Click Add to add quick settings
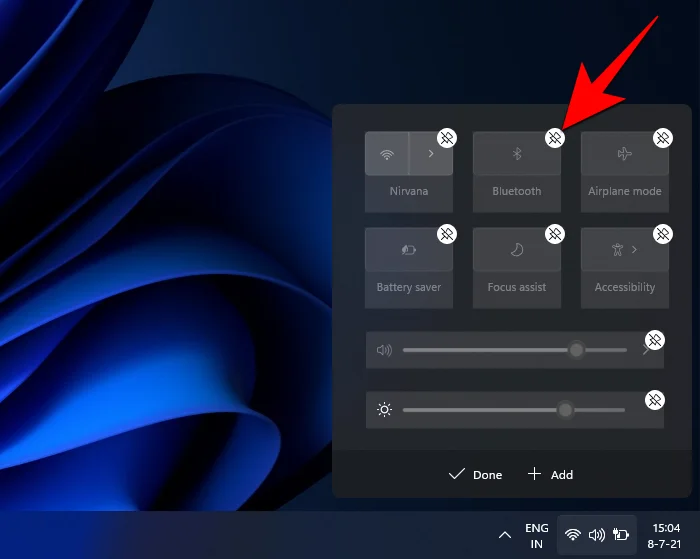Screen dimensions: 700x559 [550, 475]
